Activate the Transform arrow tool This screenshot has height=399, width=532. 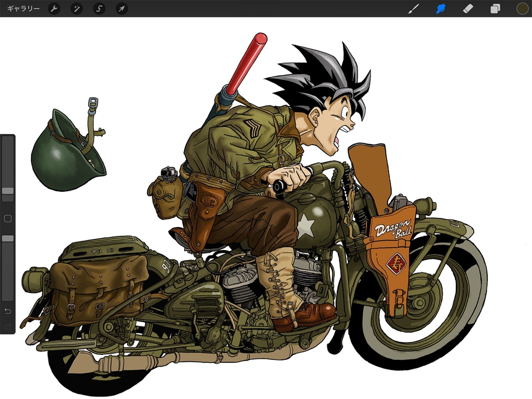(x=122, y=9)
